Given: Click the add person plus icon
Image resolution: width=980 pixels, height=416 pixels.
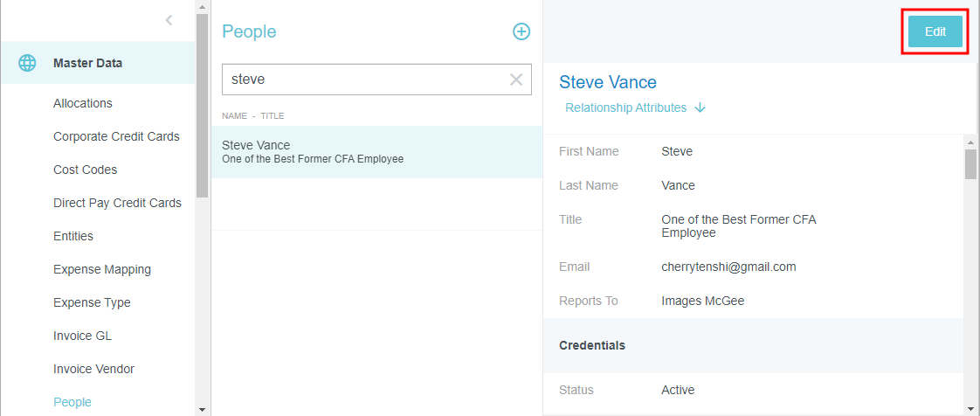Looking at the screenshot, I should [521, 31].
